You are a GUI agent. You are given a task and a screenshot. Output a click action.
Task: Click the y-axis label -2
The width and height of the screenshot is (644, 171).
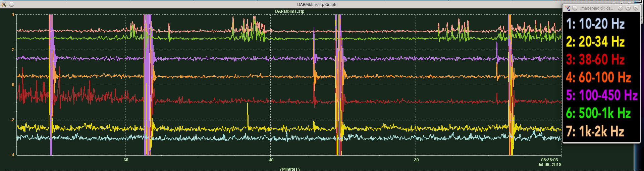coord(12,120)
